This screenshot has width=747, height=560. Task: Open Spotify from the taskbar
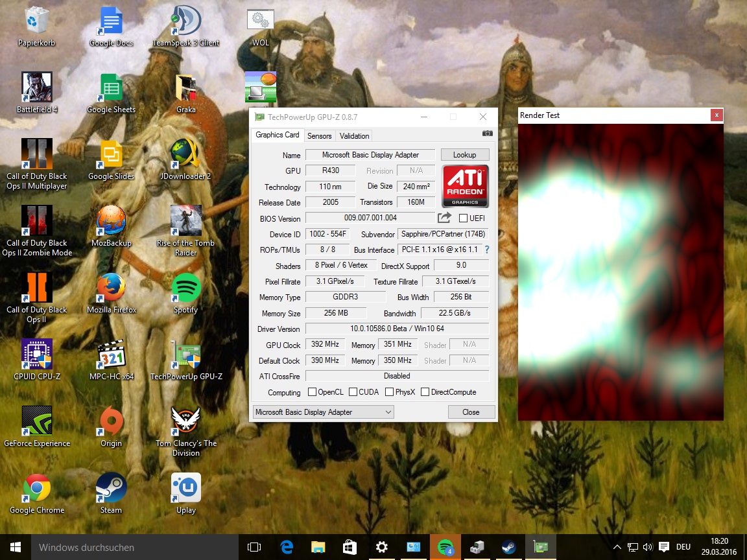click(x=445, y=547)
